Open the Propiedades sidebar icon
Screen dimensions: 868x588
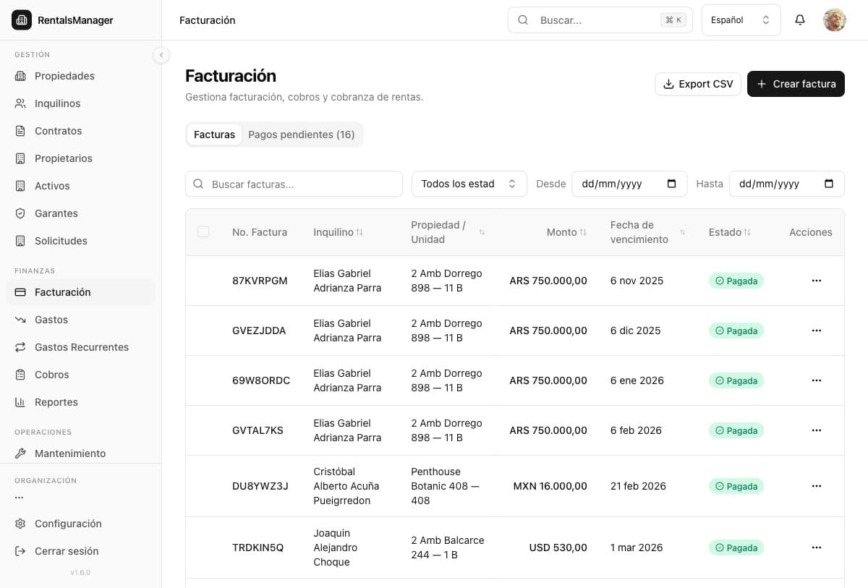click(20, 76)
